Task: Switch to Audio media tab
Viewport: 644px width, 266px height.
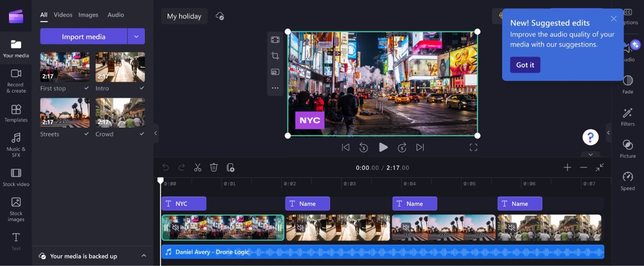Action: (x=116, y=15)
